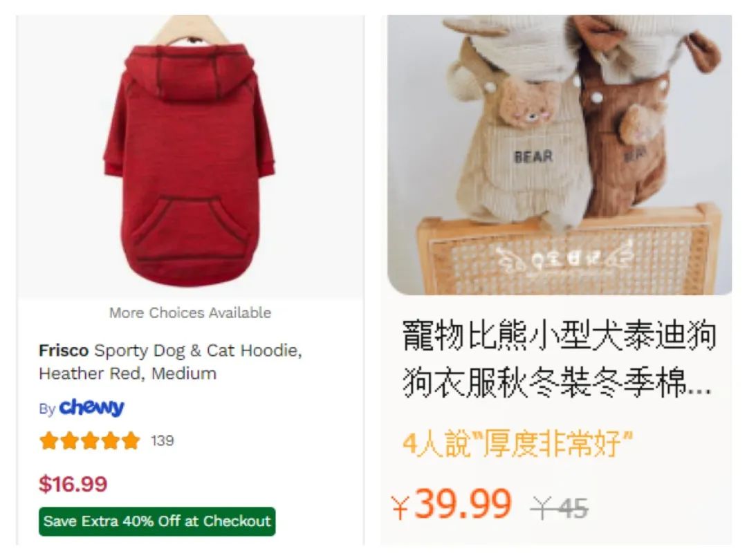The height and width of the screenshot is (560, 747).
Task: Open the red hoodie product image
Action: (191, 156)
